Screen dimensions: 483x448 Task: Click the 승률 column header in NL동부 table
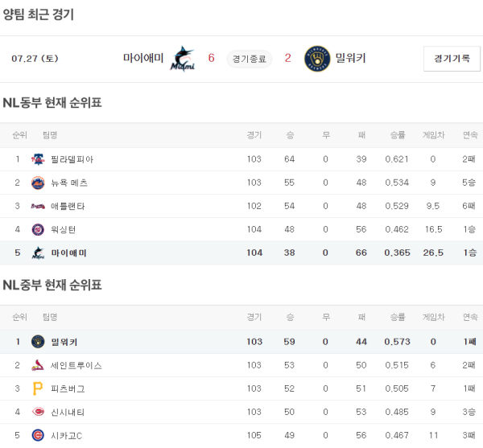point(397,135)
